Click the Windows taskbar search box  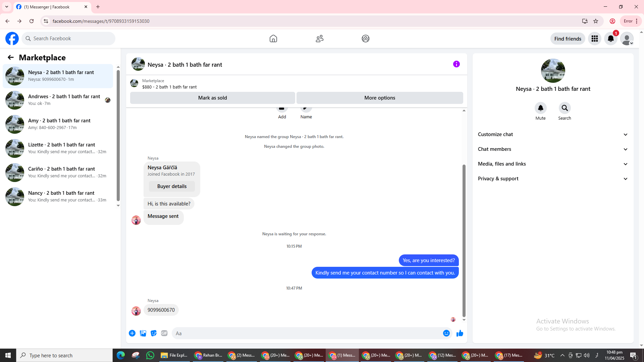tap(64, 355)
